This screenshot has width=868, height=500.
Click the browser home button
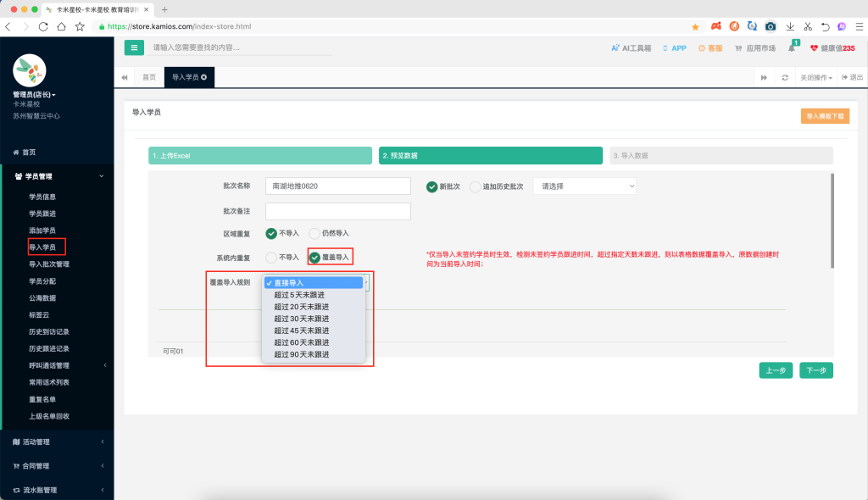(x=61, y=26)
